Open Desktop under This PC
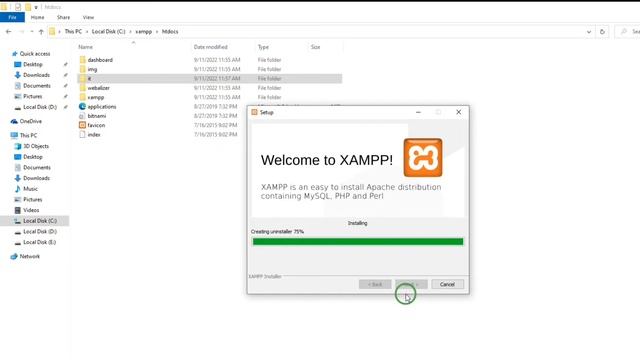Viewport: 640px width, 360px height. (x=33, y=157)
